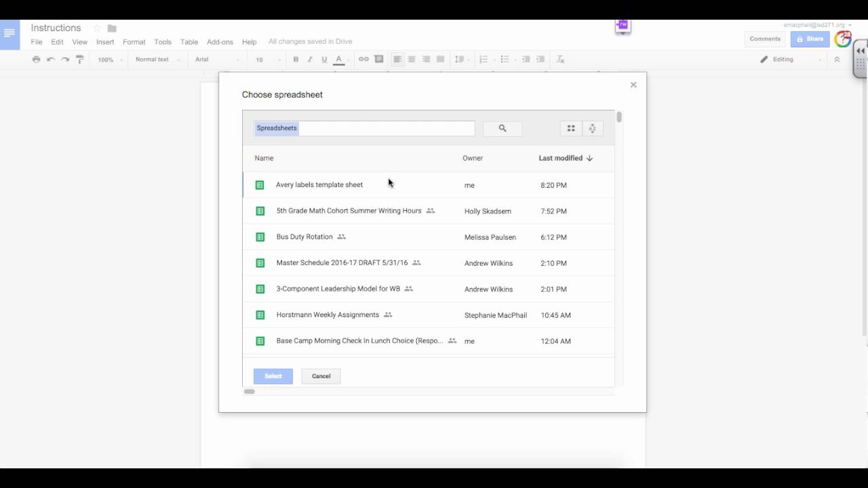This screenshot has width=868, height=488.
Task: Click the dialog horizontal scrollbar thumb
Action: 250,391
